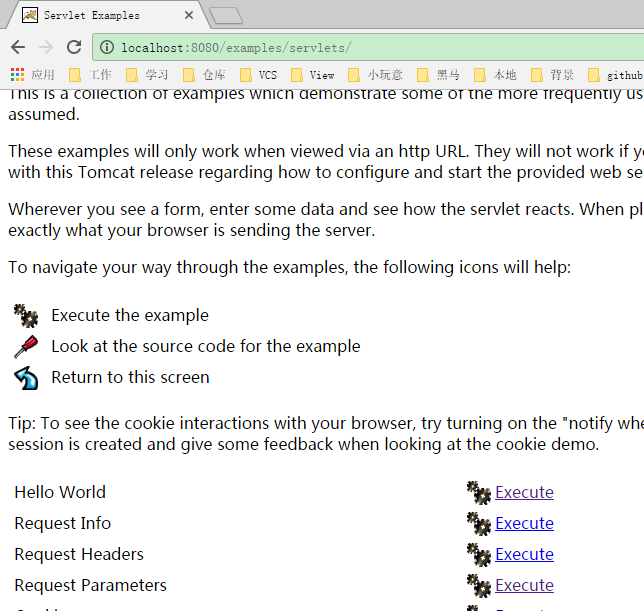Viewport: 644px width, 611px height.
Task: Click the Request Info row label
Action: [62, 523]
